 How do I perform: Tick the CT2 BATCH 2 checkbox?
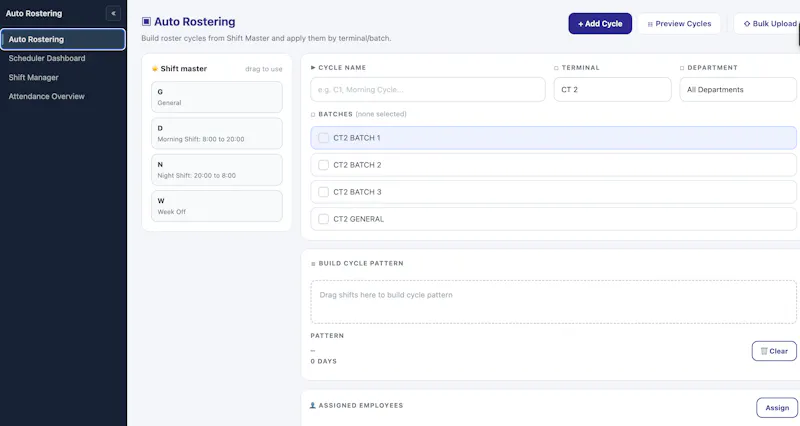(x=323, y=165)
